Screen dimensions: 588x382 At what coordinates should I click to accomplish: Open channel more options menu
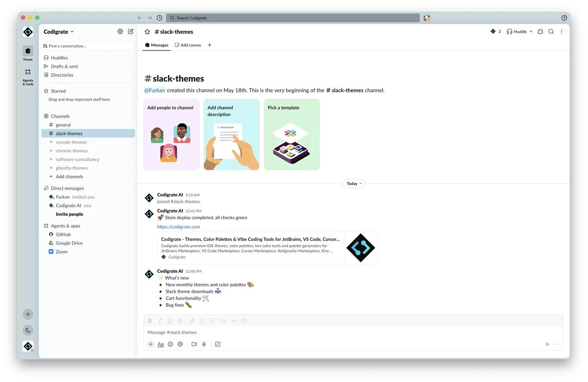point(562,31)
